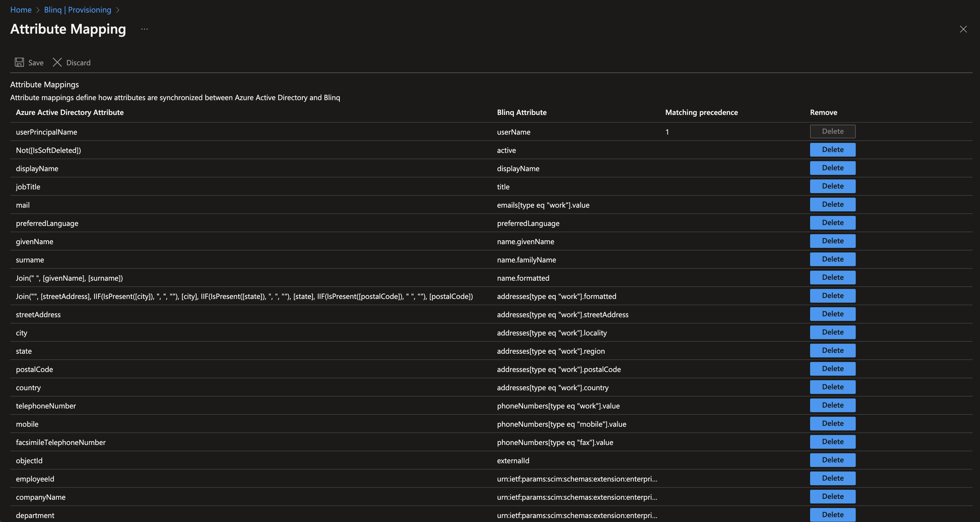Delete the objectId externalId mapping
The height and width of the screenshot is (522, 980).
click(x=832, y=460)
